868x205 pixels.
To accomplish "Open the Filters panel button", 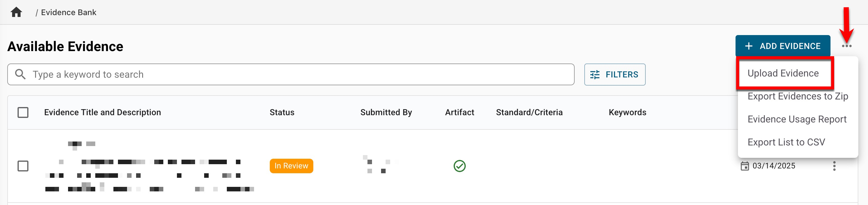I will pyautogui.click(x=615, y=75).
